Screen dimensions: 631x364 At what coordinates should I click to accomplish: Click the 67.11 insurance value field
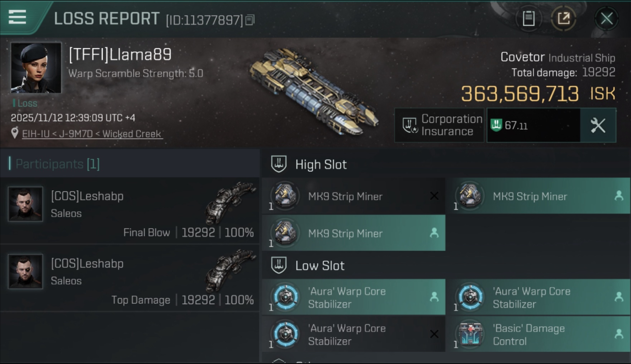coord(533,125)
